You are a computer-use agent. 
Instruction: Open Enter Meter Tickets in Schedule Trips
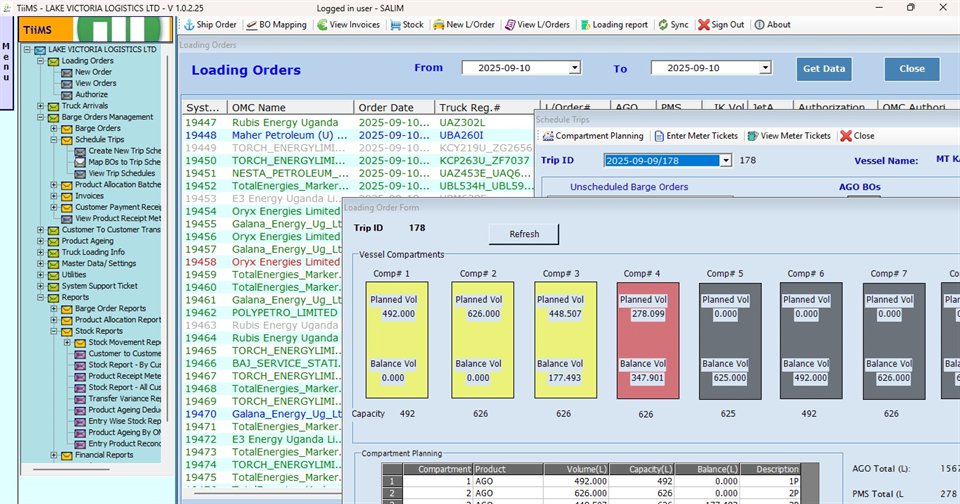coord(696,135)
